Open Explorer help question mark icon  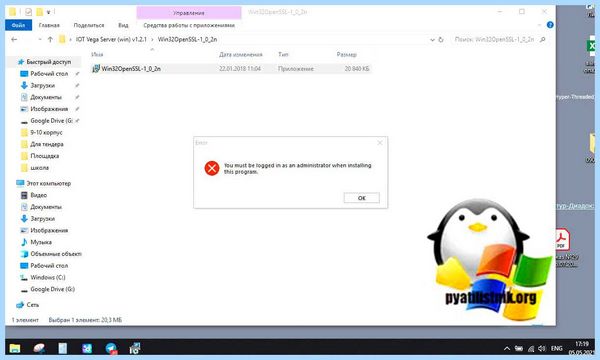pyautogui.click(x=550, y=25)
